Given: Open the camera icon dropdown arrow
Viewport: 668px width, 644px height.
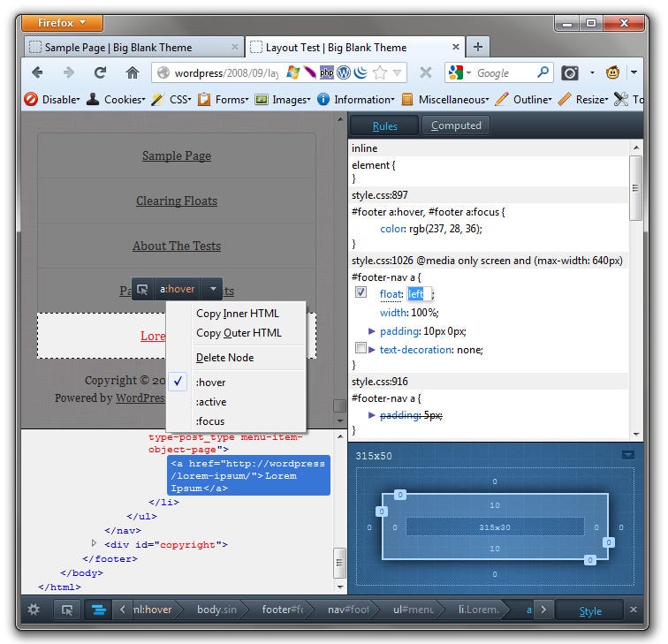Looking at the screenshot, I should [592, 72].
